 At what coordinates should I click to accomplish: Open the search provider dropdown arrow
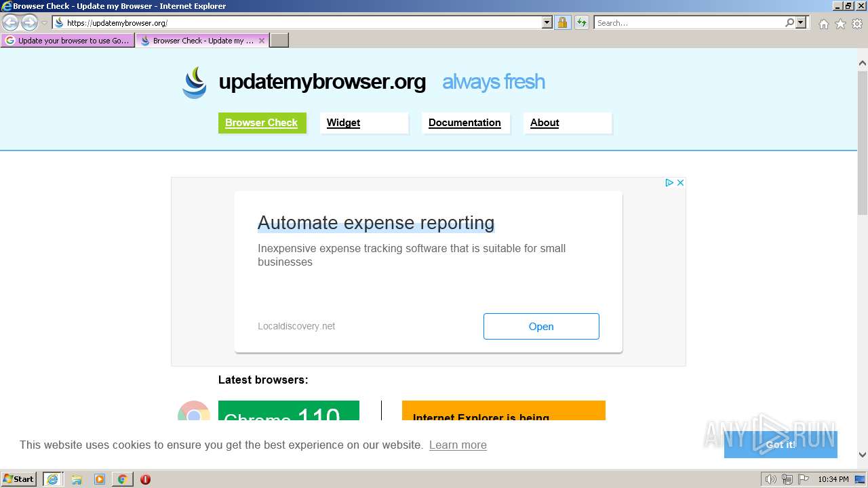click(x=801, y=23)
